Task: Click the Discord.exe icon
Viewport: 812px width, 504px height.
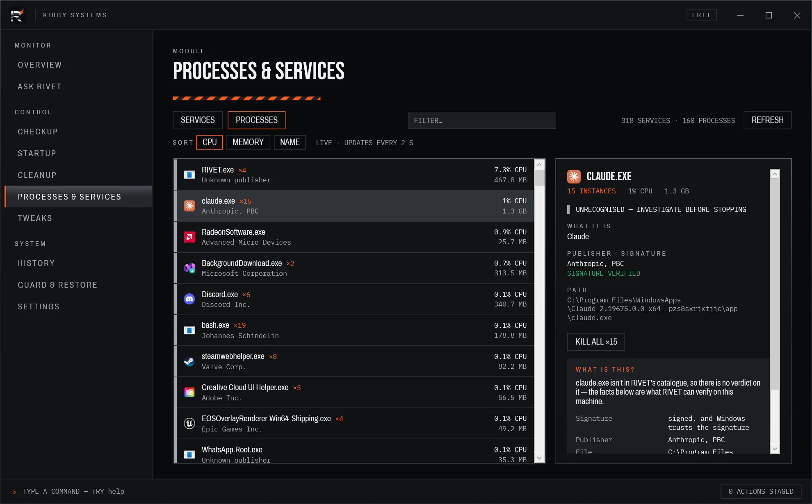Action: pos(189,299)
